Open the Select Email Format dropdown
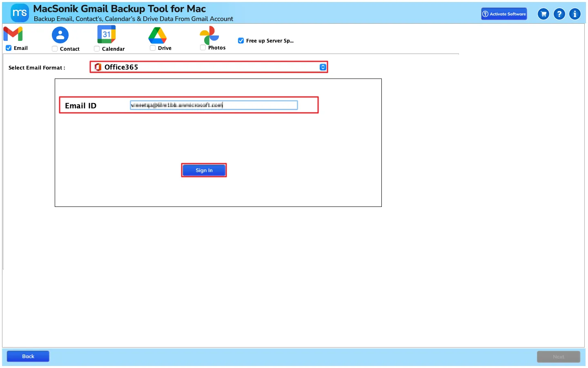This screenshot has width=588, height=368. click(209, 67)
